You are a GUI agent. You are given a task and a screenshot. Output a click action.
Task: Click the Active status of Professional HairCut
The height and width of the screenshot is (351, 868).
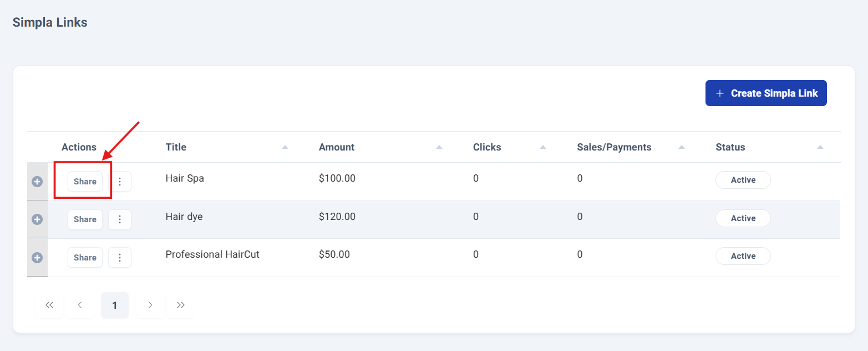(x=743, y=256)
